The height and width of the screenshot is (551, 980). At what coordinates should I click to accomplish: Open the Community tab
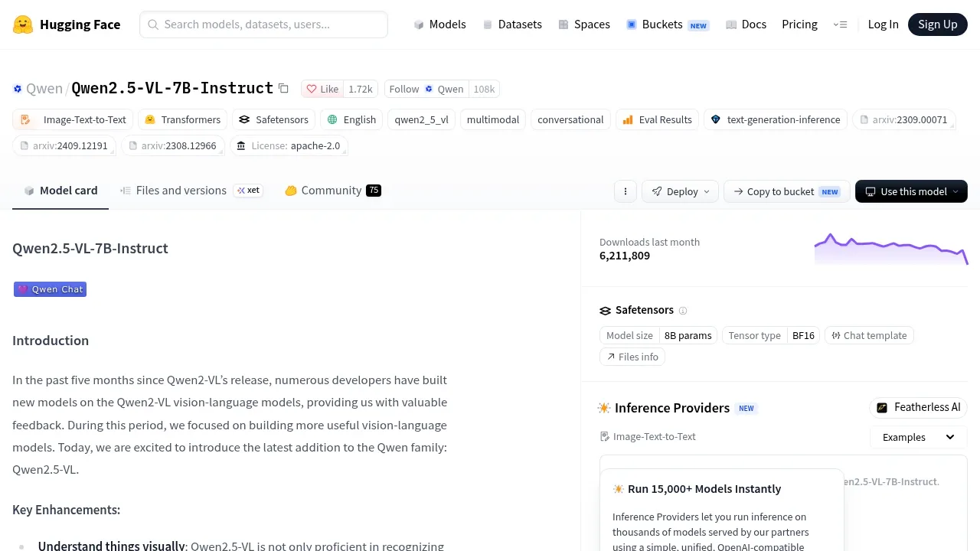(x=333, y=191)
